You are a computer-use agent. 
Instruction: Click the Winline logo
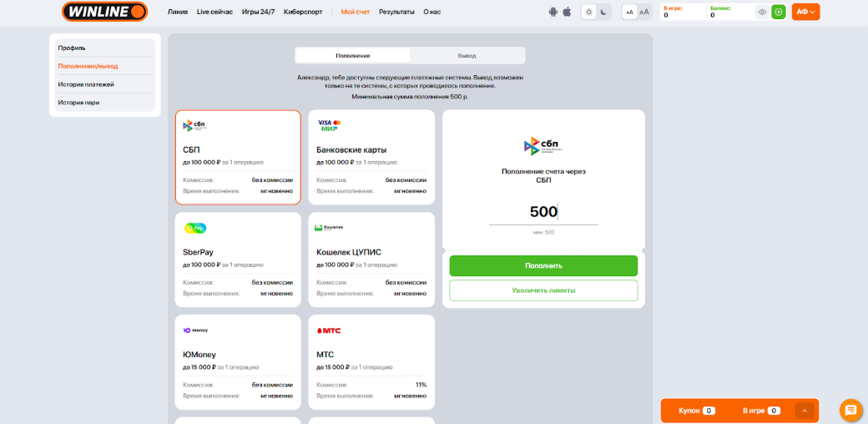pos(104,12)
